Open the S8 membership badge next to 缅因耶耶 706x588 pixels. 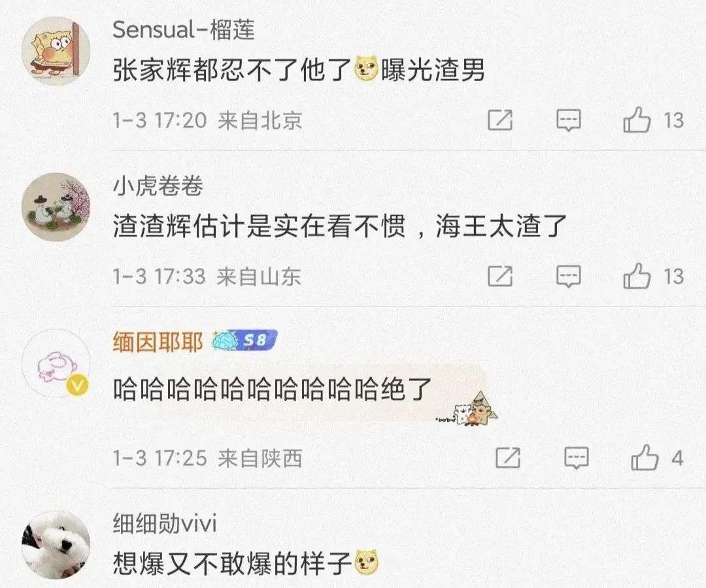coord(244,341)
